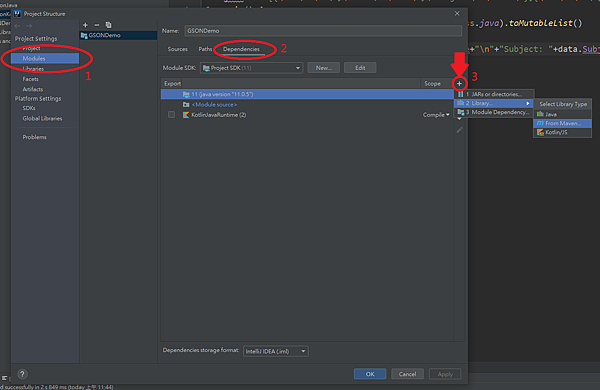Click in the module Name field
The height and width of the screenshot is (390, 600).
click(x=323, y=31)
